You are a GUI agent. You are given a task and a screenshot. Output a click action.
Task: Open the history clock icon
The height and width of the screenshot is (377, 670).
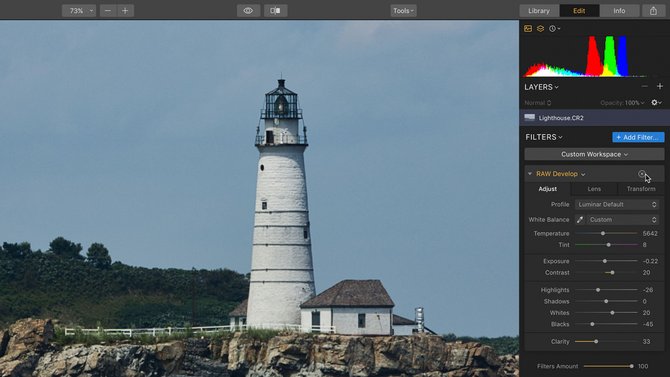pos(554,29)
